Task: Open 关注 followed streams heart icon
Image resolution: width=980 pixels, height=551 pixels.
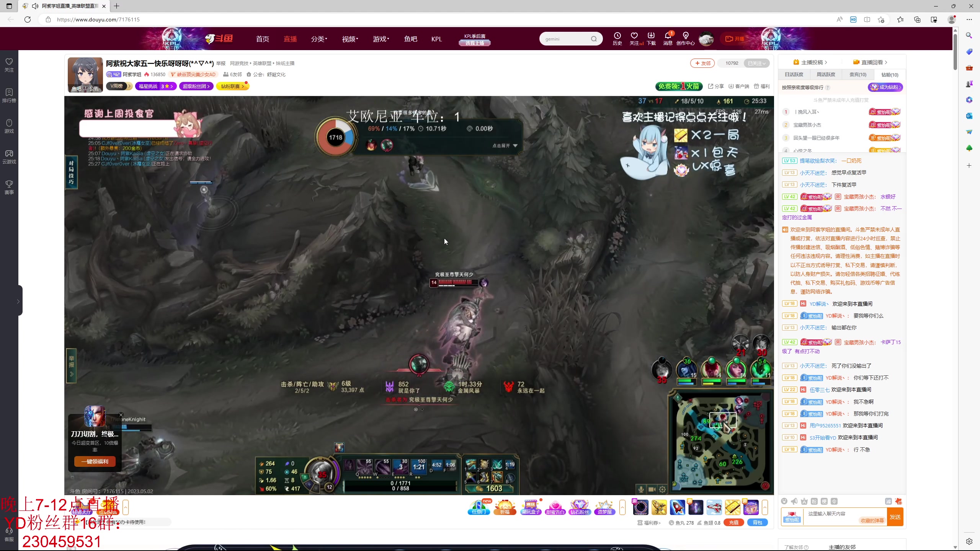Action: pyautogui.click(x=634, y=39)
